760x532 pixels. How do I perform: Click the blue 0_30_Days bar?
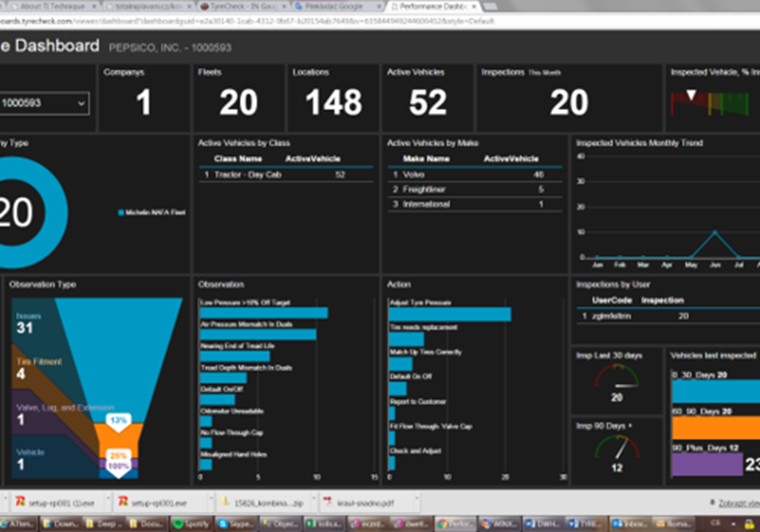[715, 391]
